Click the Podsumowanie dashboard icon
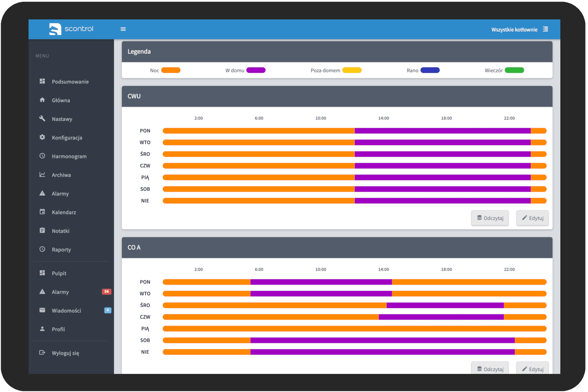This screenshot has height=392, width=588. (42, 81)
